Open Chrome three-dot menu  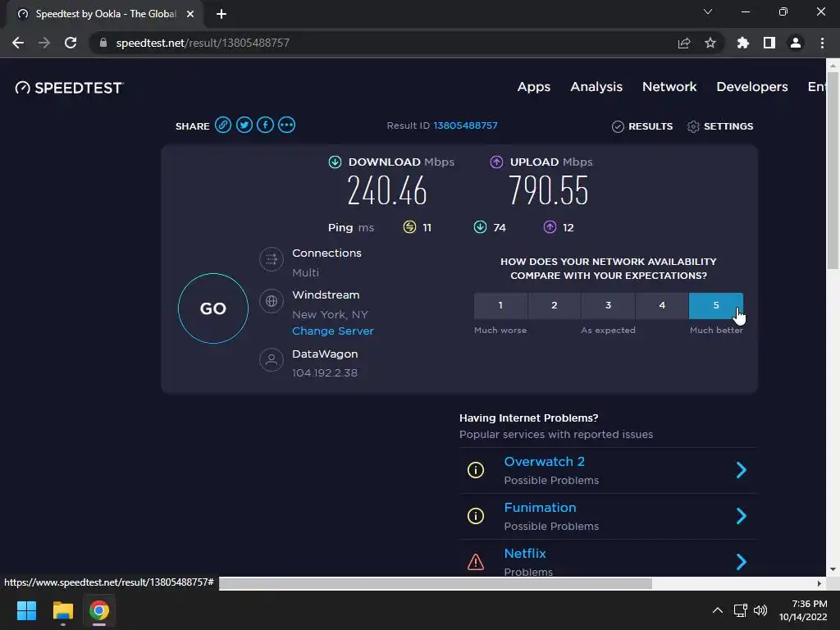822,43
